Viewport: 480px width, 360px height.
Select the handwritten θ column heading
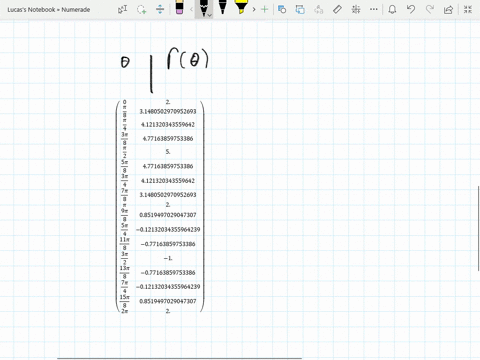click(125, 62)
